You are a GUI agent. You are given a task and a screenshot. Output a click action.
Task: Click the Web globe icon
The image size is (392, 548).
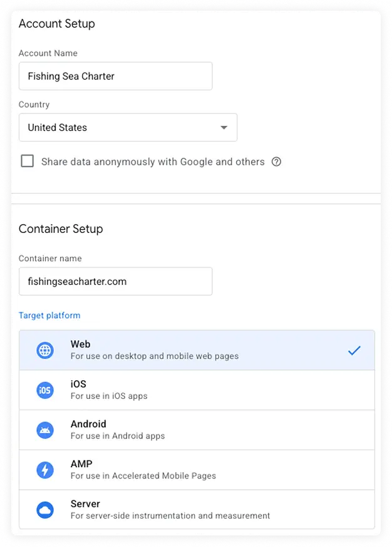click(x=45, y=350)
